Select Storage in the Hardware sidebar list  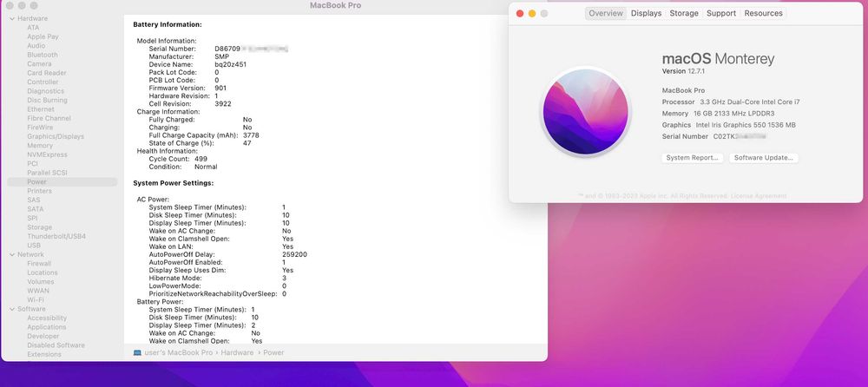click(x=39, y=227)
